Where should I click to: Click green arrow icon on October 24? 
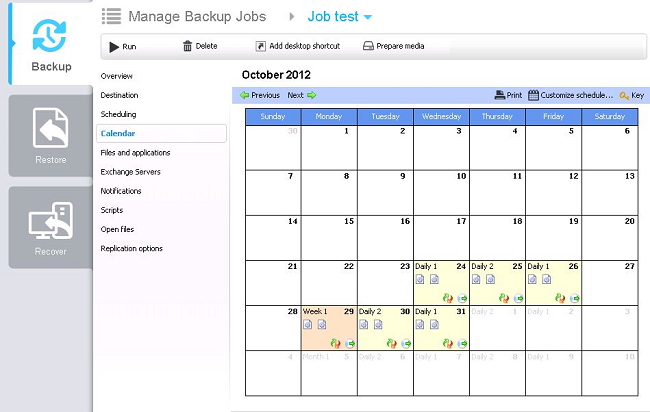(x=462, y=298)
